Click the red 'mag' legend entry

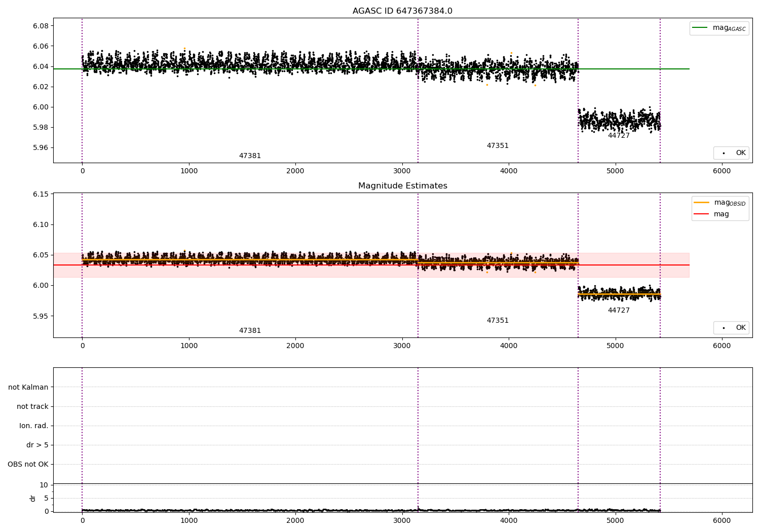[x=711, y=214]
